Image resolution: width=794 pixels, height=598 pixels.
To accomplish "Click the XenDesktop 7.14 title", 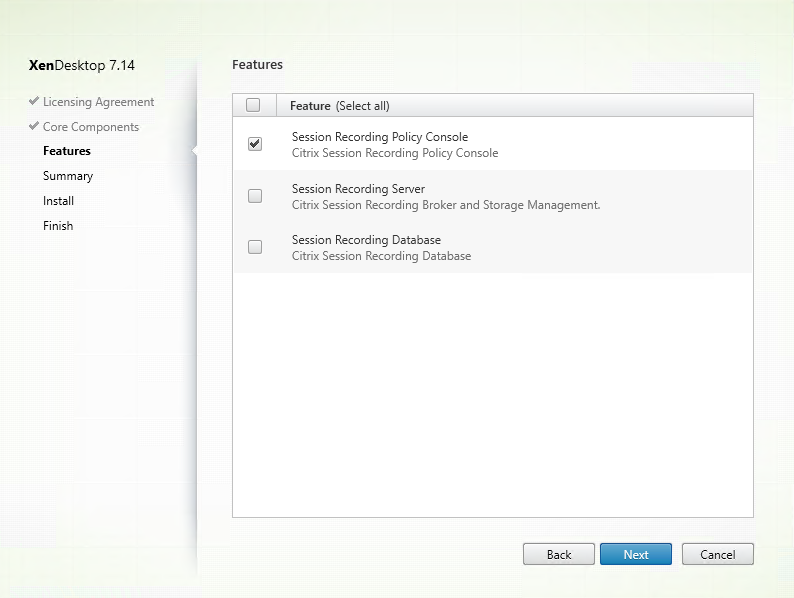I will (82, 66).
